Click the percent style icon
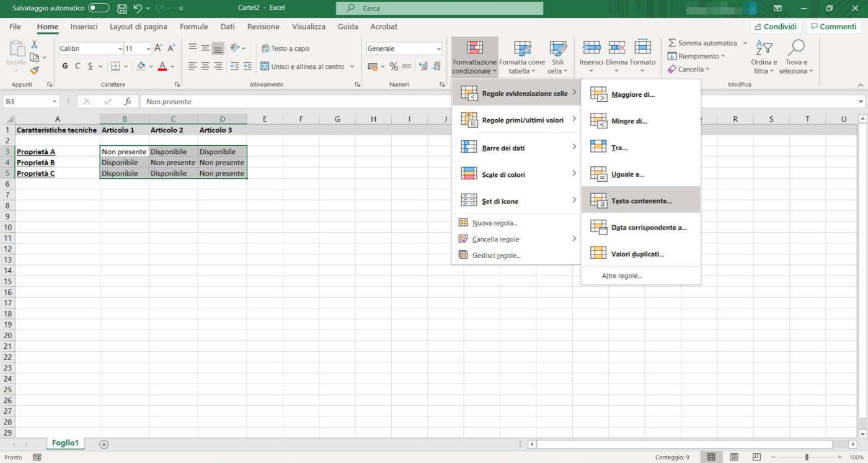This screenshot has height=463, width=868. point(393,66)
